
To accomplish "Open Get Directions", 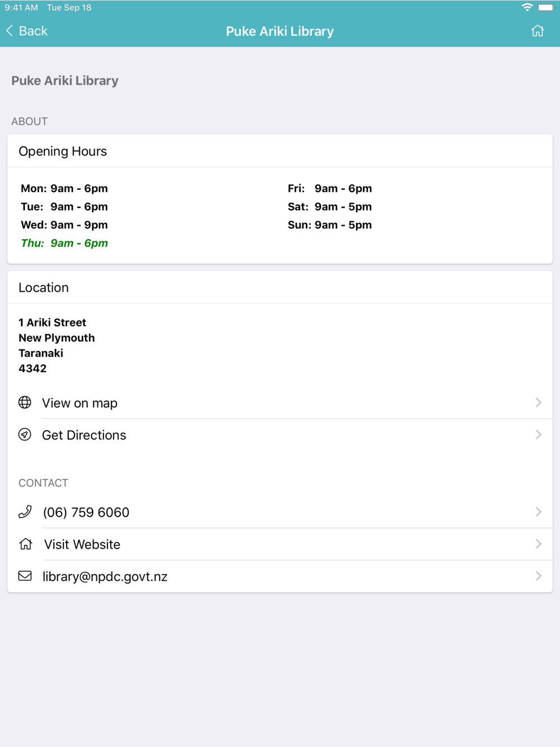I will click(280, 435).
